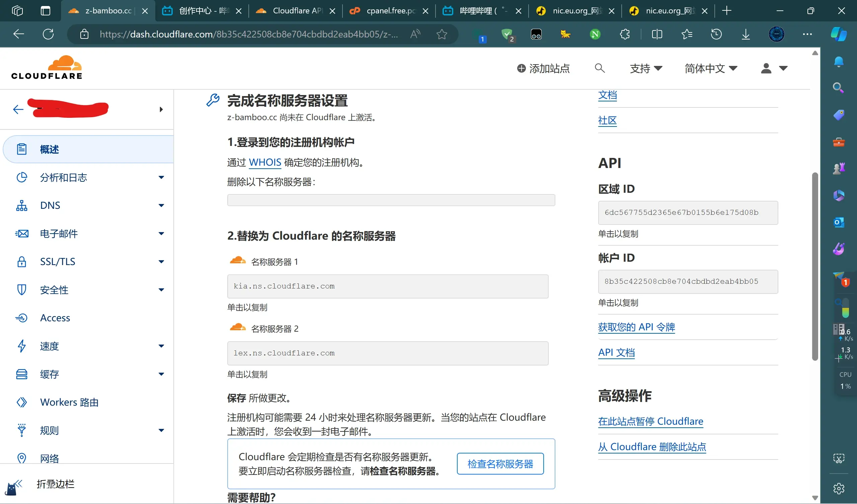Open the user account profile dropdown
Viewport: 857px width, 504px height.
pos(774,68)
